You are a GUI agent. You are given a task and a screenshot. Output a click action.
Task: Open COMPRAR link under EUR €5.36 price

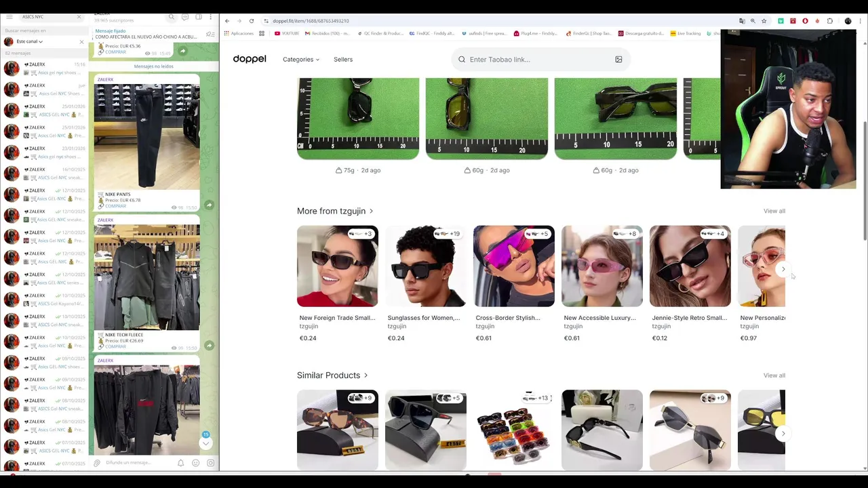(115, 52)
